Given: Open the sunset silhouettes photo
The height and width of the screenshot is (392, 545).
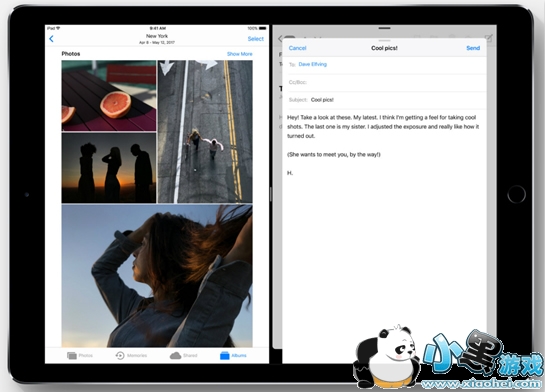Looking at the screenshot, I should [x=109, y=168].
